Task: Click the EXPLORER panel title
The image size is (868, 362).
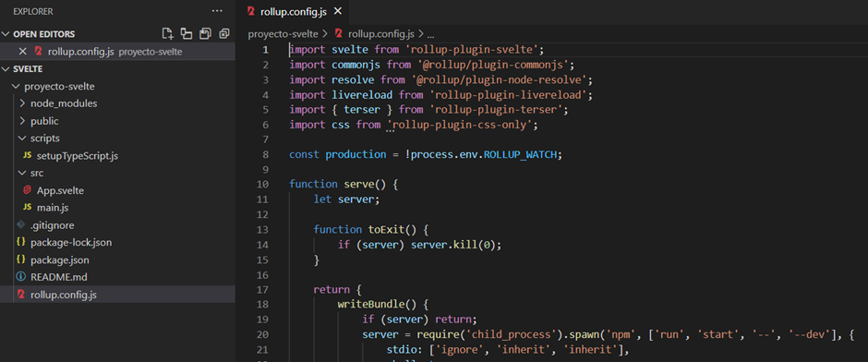Action: click(33, 11)
